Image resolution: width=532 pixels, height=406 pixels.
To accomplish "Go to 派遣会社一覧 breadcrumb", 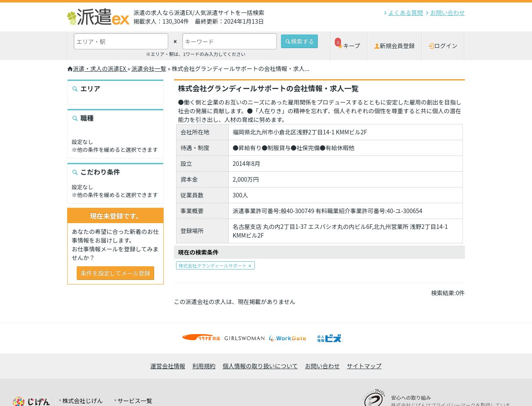I will click(149, 69).
